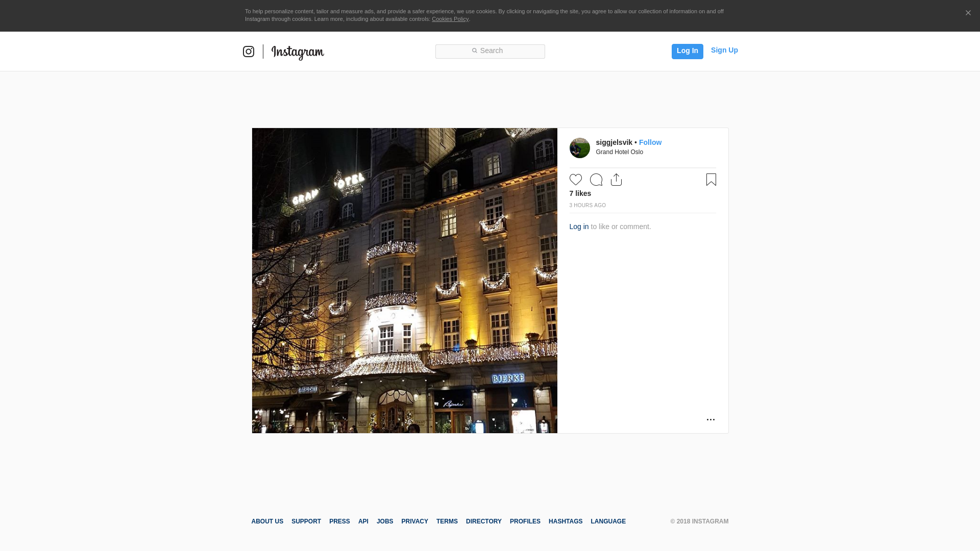
Task: Dismiss the cookie notice banner
Action: click(968, 13)
